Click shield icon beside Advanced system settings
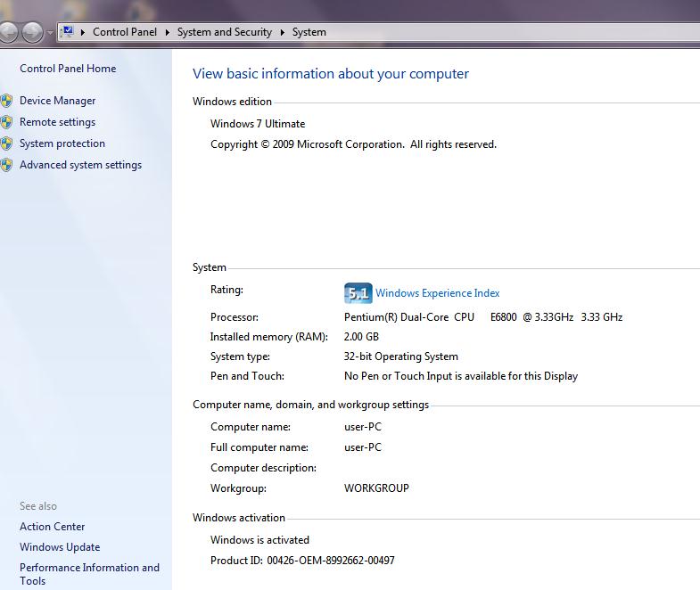 6,165
